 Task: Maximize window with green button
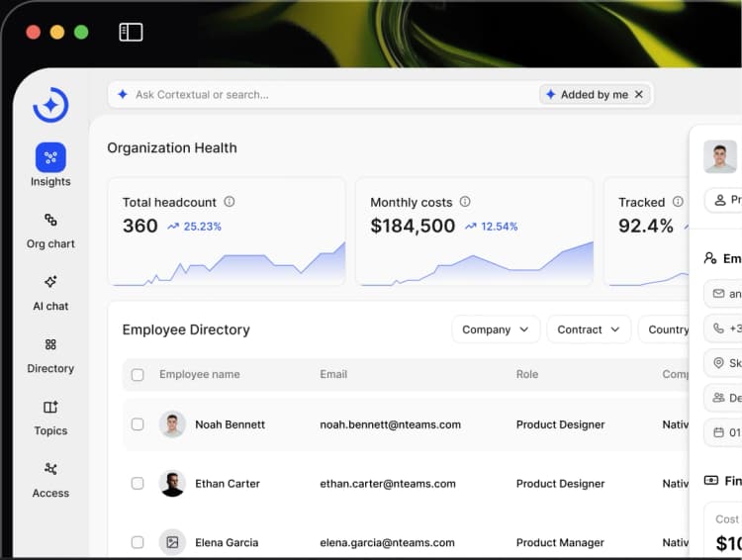pos(81,33)
